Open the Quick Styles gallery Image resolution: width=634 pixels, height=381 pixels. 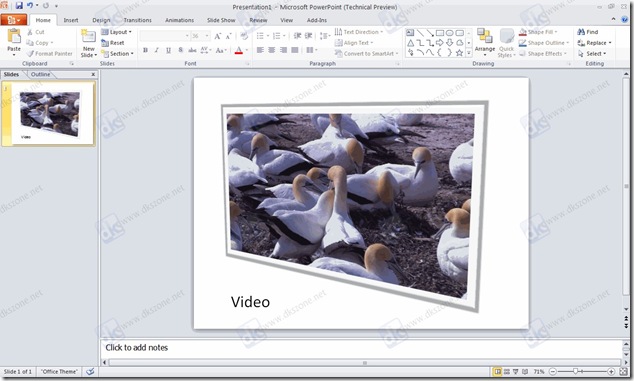pos(507,42)
